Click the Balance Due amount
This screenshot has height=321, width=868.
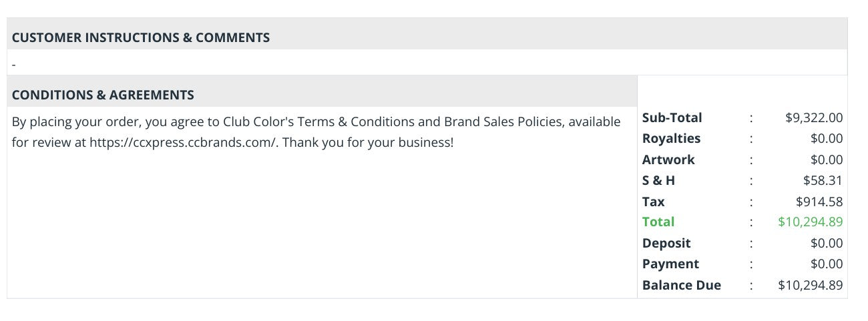click(x=811, y=285)
